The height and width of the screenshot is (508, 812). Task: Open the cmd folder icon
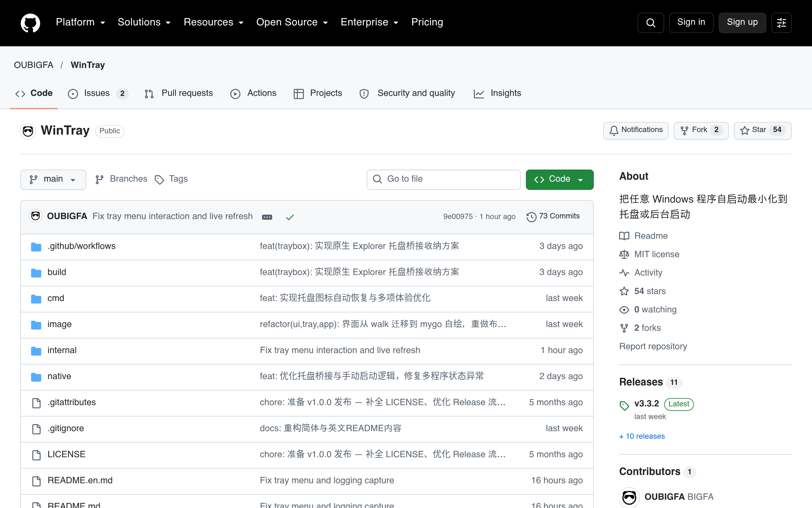(x=36, y=298)
